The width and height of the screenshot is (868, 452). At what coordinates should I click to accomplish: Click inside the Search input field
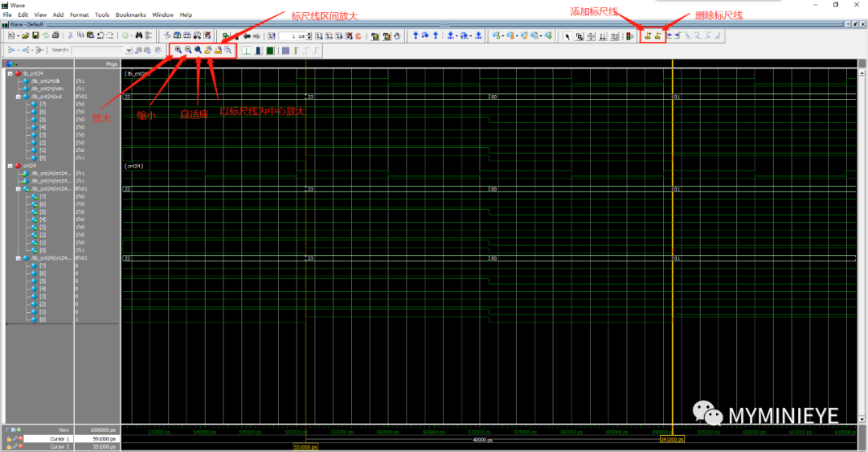pyautogui.click(x=98, y=51)
